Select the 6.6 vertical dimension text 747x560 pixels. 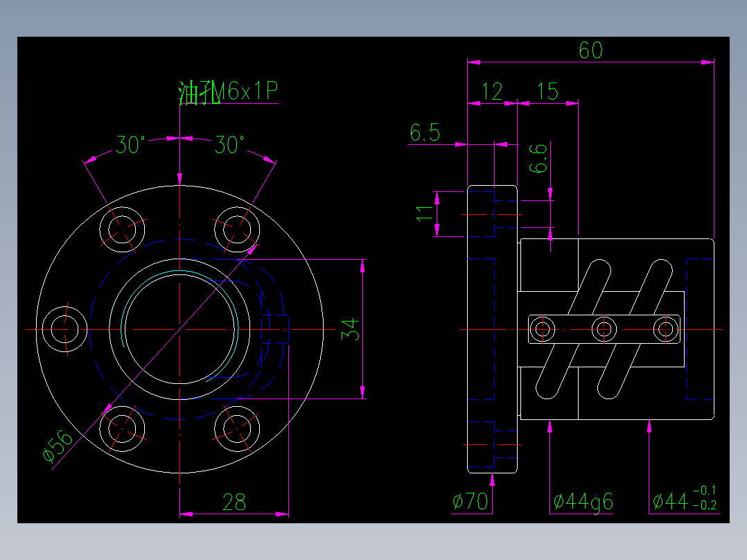point(538,159)
